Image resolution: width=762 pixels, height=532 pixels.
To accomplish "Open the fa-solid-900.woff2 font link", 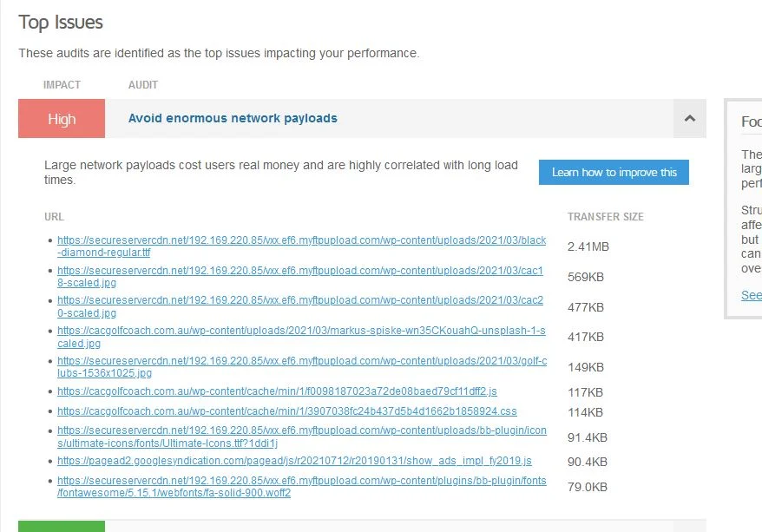I will point(302,486).
